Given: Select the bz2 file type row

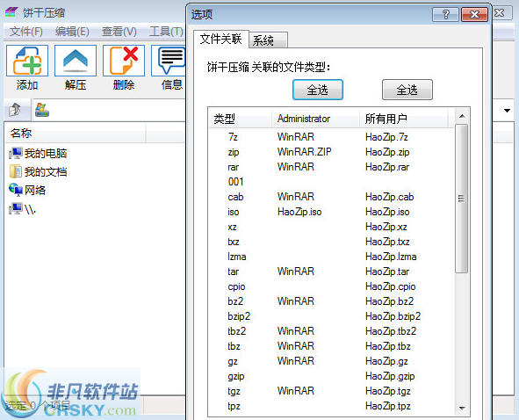Looking at the screenshot, I should click(332, 301).
